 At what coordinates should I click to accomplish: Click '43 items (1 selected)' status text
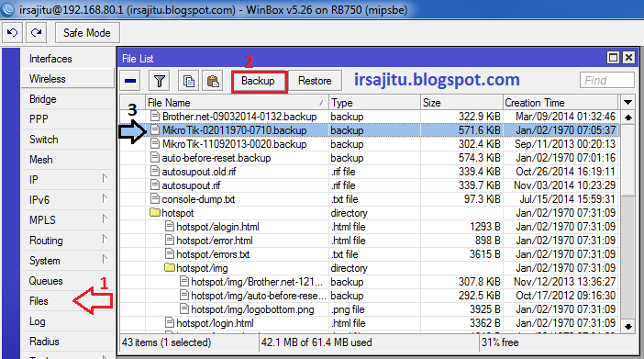(x=166, y=342)
